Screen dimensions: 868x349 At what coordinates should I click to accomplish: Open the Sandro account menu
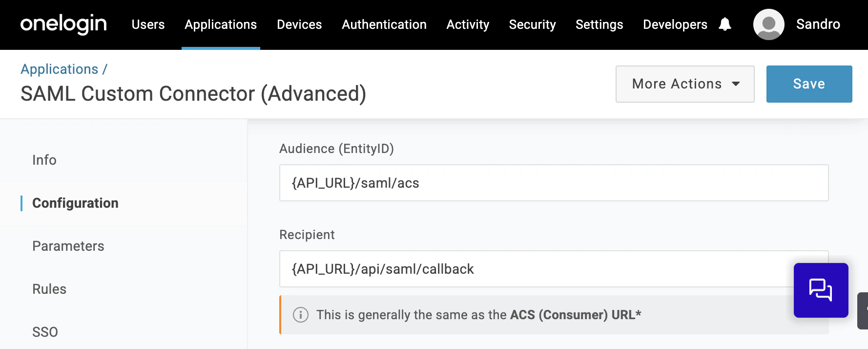point(818,24)
